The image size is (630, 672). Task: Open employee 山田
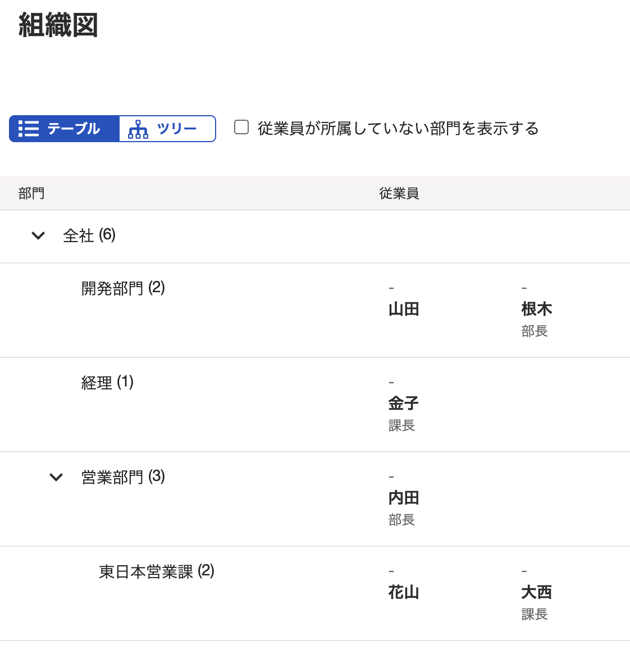point(404,309)
